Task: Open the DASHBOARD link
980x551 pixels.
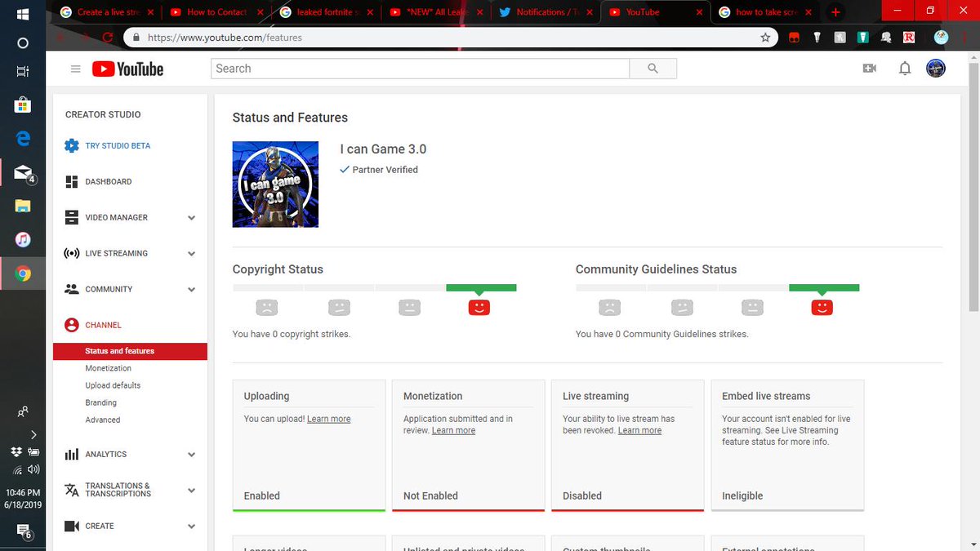Action: [109, 182]
